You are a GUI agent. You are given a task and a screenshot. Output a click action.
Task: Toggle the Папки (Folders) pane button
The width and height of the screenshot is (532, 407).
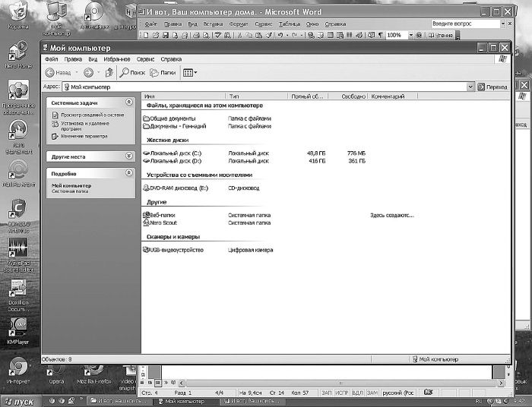(163, 73)
